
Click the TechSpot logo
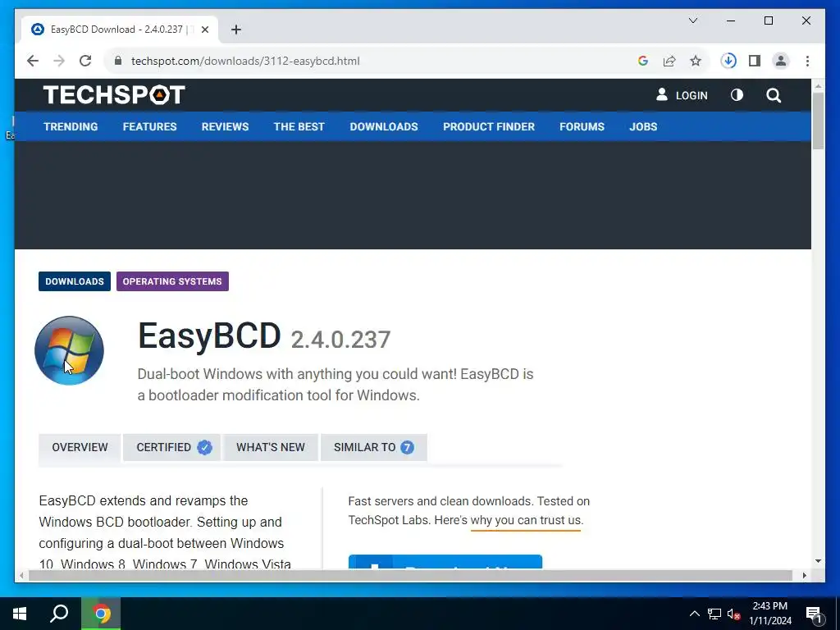(x=114, y=95)
